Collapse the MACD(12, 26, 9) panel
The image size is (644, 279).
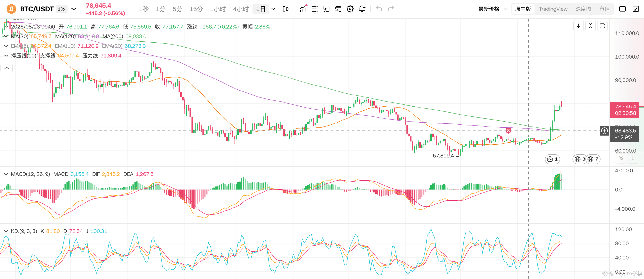coord(6,174)
